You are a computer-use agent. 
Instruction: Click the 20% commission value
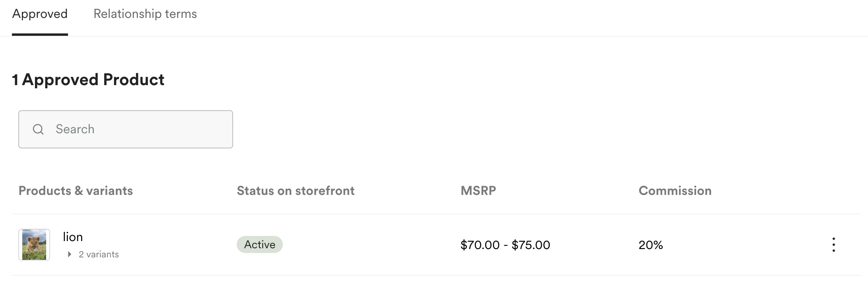tap(651, 245)
